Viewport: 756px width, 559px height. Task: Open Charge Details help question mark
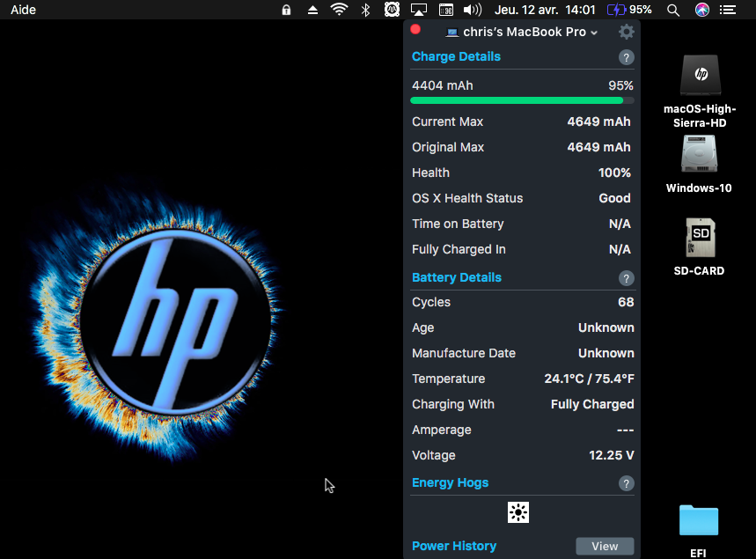[626, 58]
